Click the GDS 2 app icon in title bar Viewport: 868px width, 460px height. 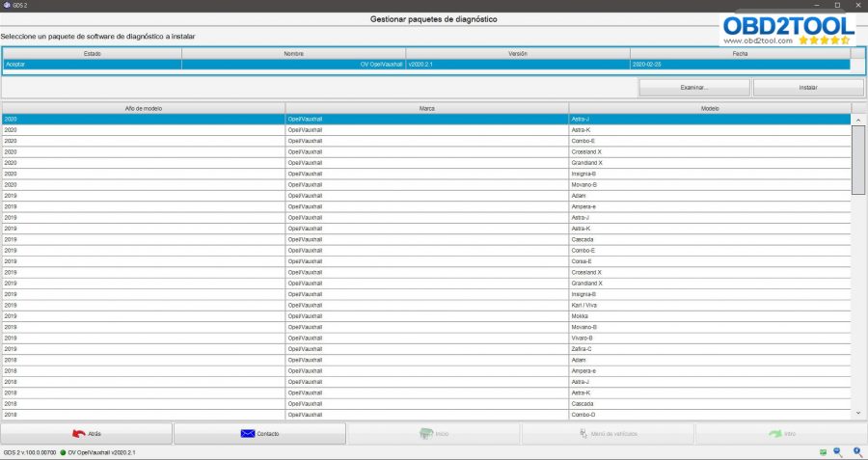pyautogui.click(x=7, y=5)
